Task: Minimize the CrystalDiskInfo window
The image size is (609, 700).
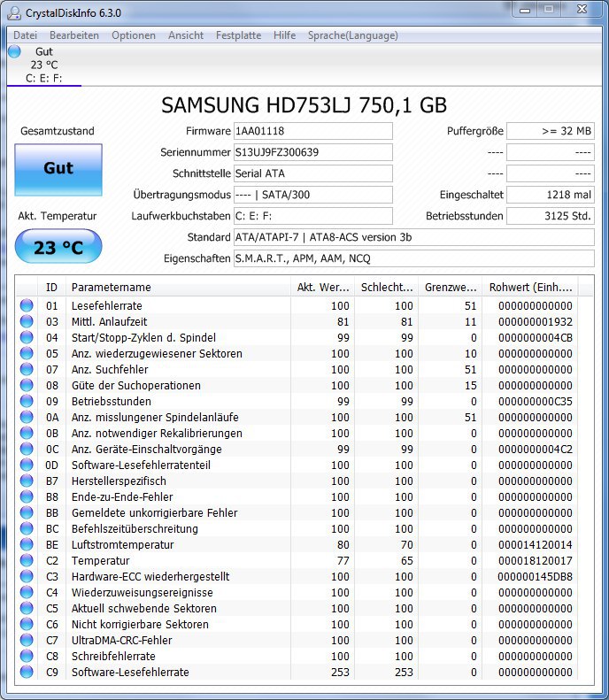Action: pyautogui.click(x=526, y=10)
